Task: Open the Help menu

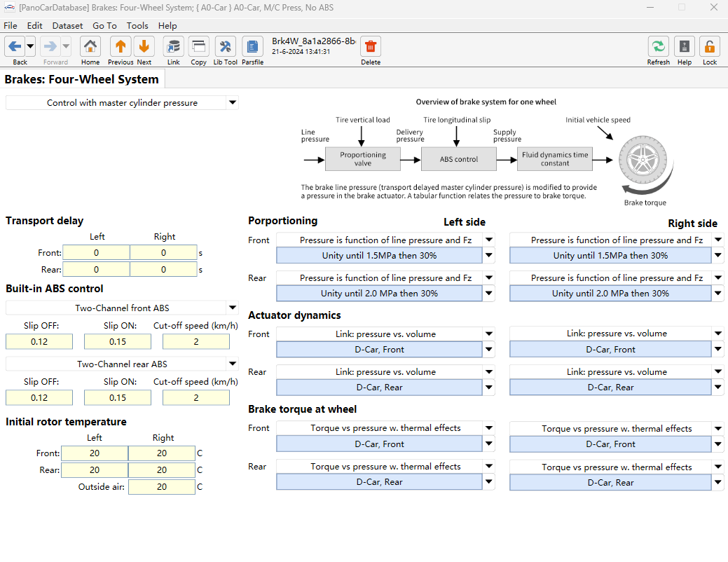Action: [x=167, y=25]
